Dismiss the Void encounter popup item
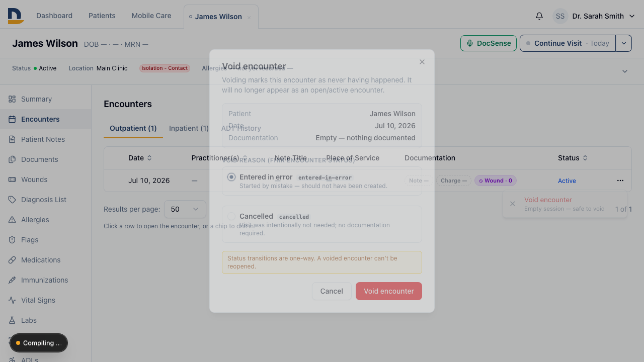This screenshot has height=362, width=644. pos(512,204)
